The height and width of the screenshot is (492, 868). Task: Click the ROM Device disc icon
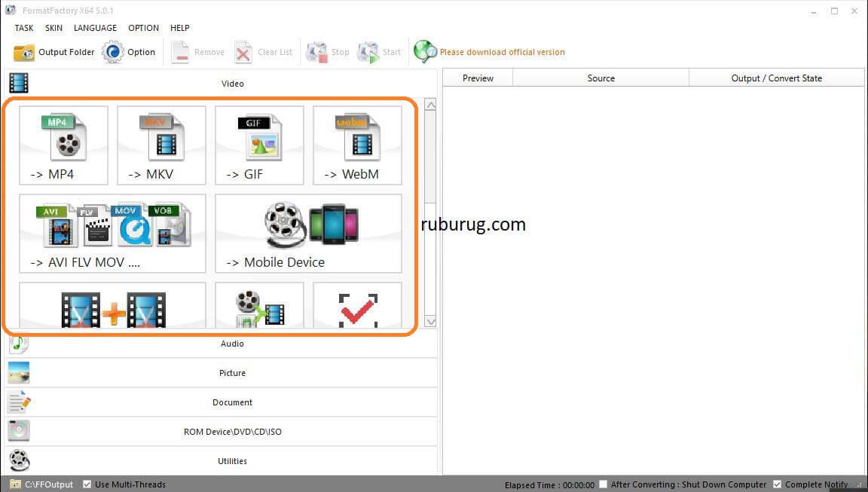(19, 431)
